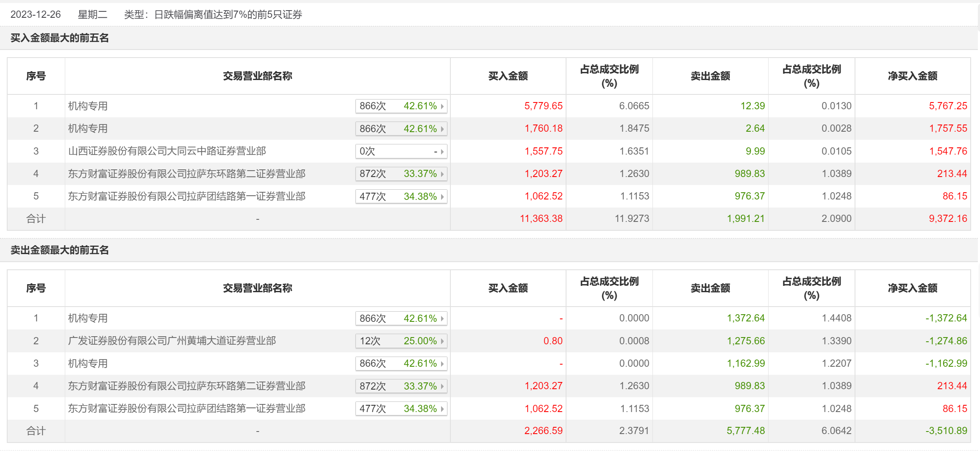Click 卖出金额 header in sell table
This screenshot has height=451, width=980.
710,288
